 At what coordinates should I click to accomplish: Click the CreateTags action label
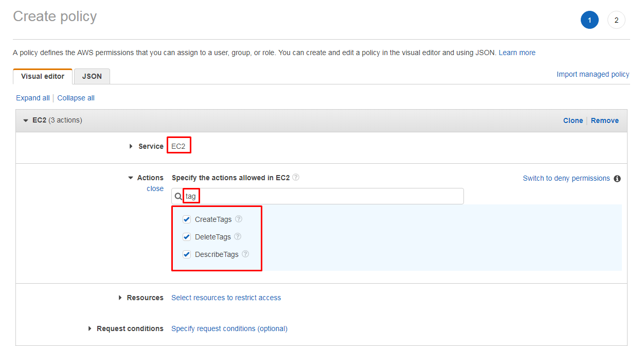213,219
